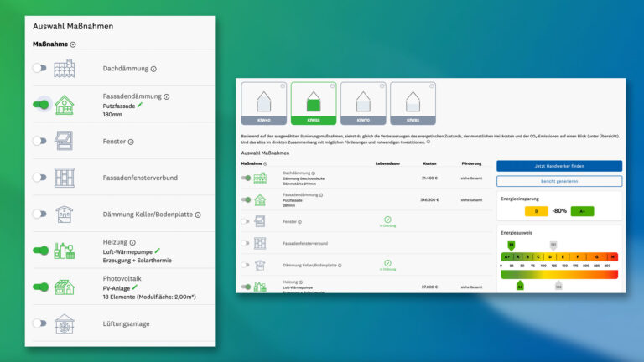Click the yellow D energy class badge
This screenshot has height=362, width=644.
coord(537,211)
